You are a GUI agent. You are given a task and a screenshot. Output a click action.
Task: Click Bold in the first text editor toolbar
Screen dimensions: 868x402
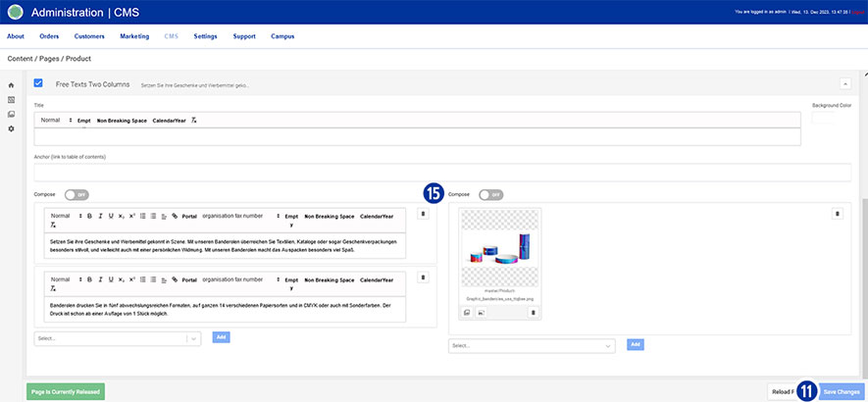click(88, 216)
